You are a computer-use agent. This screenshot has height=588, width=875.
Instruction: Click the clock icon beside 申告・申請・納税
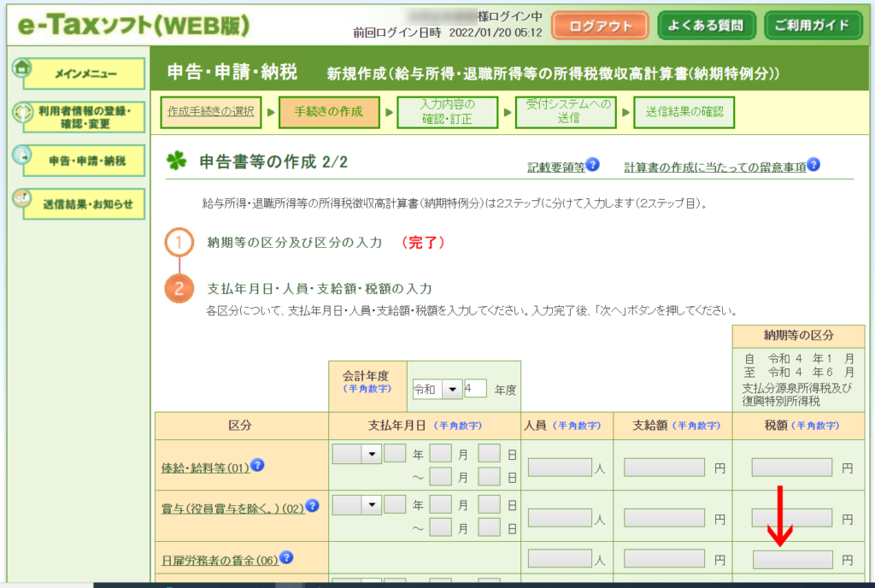click(x=22, y=154)
